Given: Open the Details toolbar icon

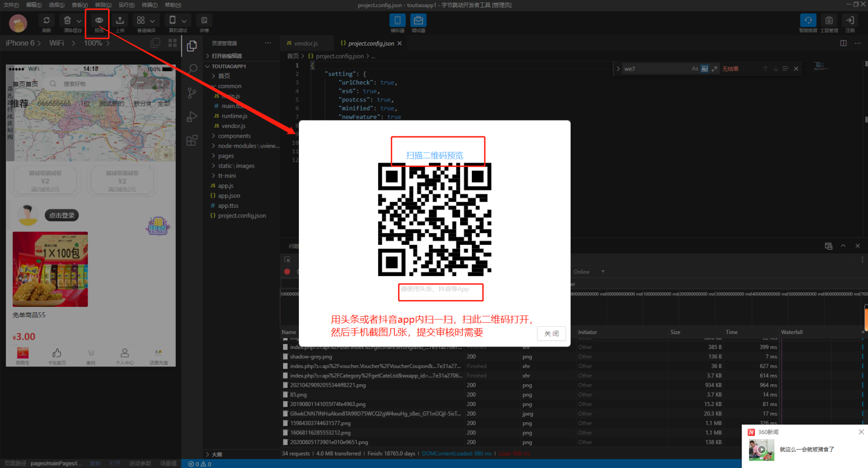Looking at the screenshot, I should pos(204,21).
